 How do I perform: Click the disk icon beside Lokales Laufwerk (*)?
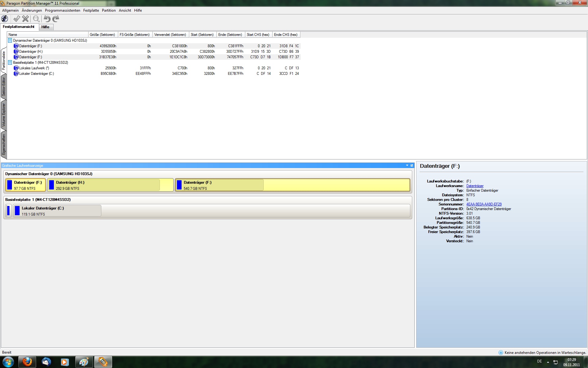(x=16, y=68)
